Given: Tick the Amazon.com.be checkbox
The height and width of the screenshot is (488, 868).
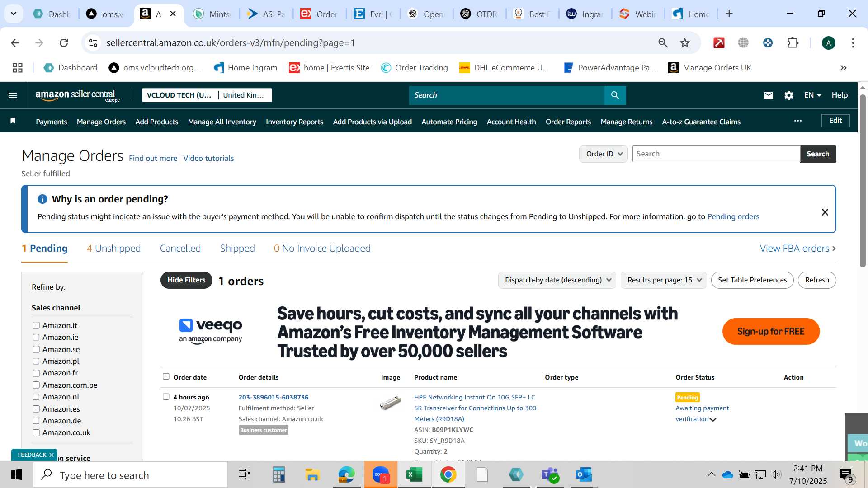Looking at the screenshot, I should (36, 385).
